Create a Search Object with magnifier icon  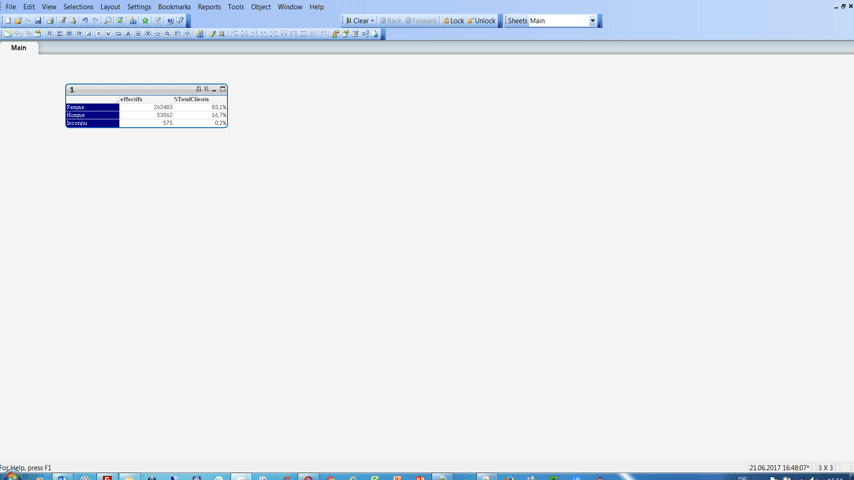click(167, 34)
